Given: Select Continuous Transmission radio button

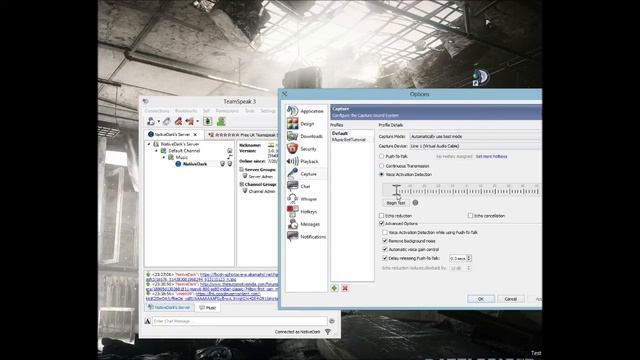Looking at the screenshot, I should [382, 166].
